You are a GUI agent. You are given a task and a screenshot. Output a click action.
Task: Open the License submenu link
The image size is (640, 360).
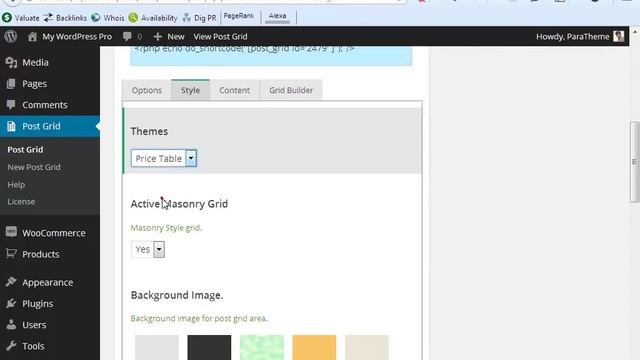[21, 202]
